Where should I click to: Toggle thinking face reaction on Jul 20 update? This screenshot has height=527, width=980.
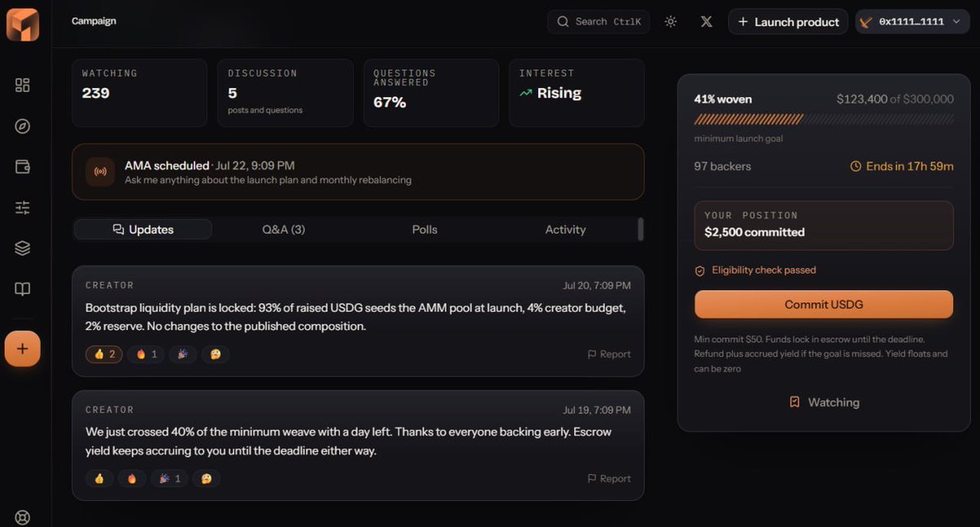216,355
